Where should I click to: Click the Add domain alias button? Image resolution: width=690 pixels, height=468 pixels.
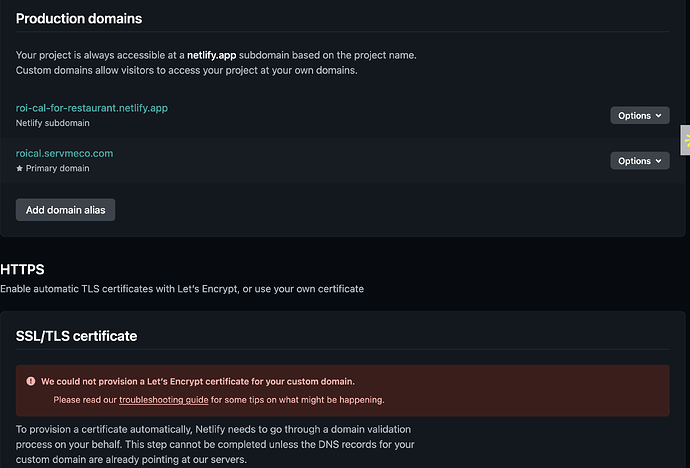click(x=66, y=210)
